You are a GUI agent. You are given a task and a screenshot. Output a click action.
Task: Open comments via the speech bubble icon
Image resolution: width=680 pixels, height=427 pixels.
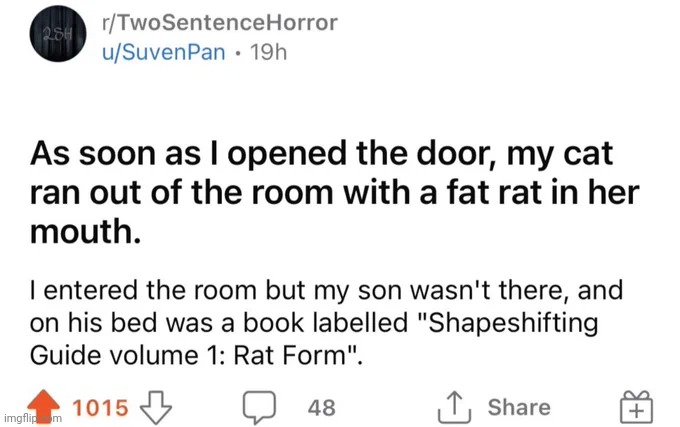pyautogui.click(x=259, y=407)
